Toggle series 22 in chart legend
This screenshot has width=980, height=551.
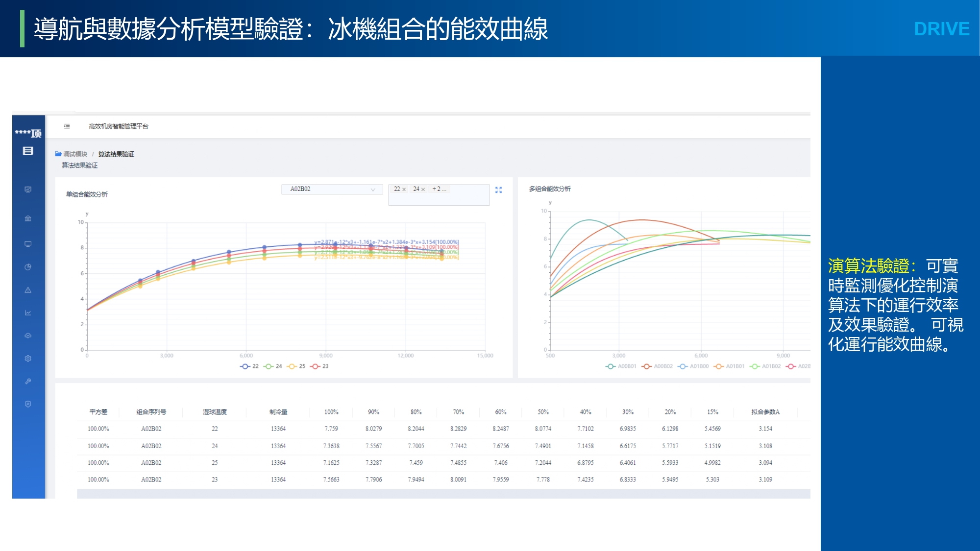pyautogui.click(x=249, y=366)
